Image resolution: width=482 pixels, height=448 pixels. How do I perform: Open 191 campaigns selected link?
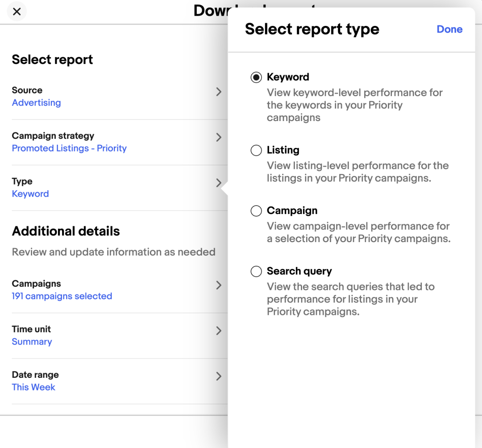[62, 296]
